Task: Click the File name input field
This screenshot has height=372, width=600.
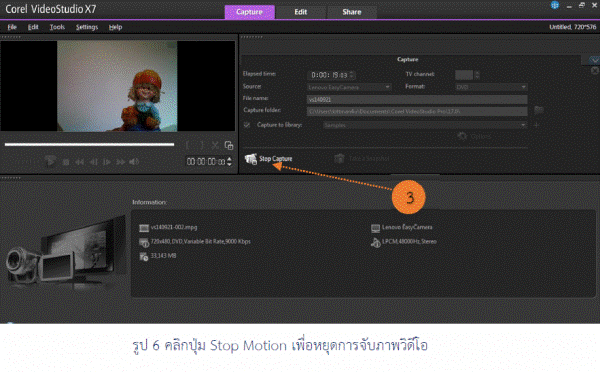Action: pos(417,100)
